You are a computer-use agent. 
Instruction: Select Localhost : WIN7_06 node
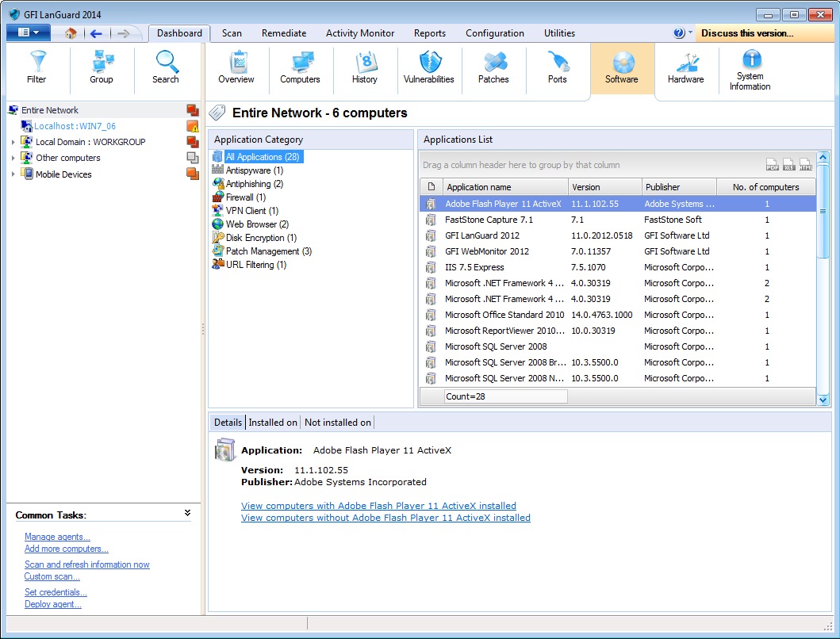click(x=75, y=126)
